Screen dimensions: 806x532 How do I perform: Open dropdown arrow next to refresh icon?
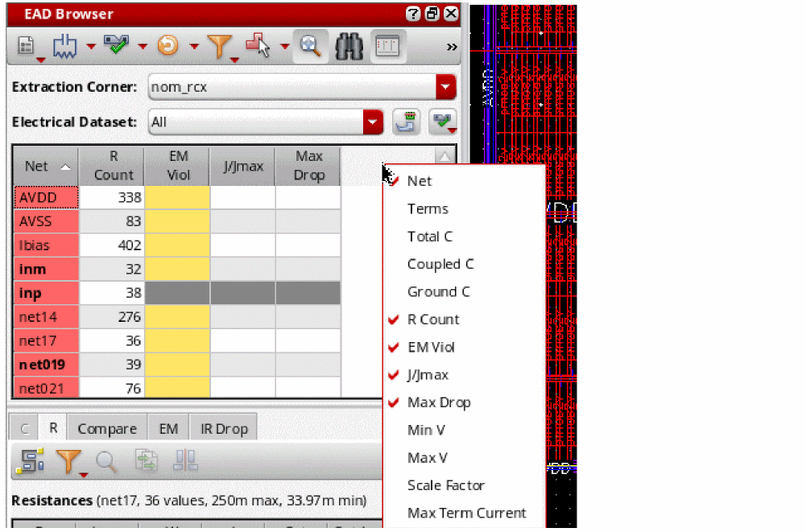(x=194, y=46)
